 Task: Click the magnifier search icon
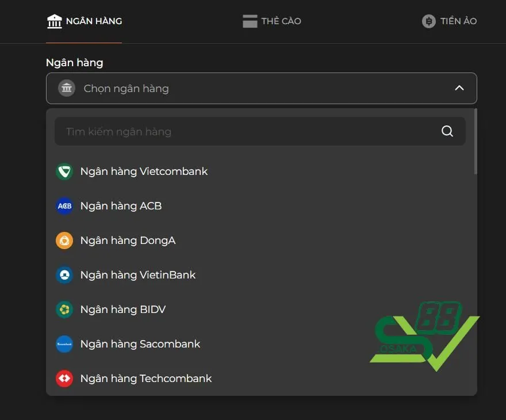pyautogui.click(x=447, y=131)
